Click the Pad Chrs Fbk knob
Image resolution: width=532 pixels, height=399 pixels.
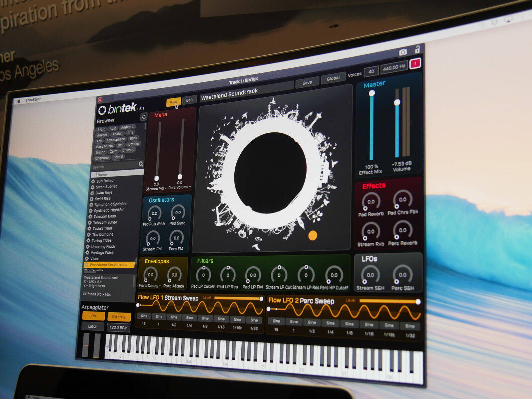pyautogui.click(x=402, y=199)
